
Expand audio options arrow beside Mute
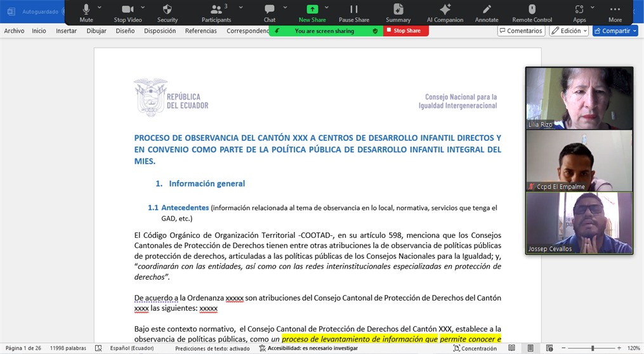click(102, 7)
